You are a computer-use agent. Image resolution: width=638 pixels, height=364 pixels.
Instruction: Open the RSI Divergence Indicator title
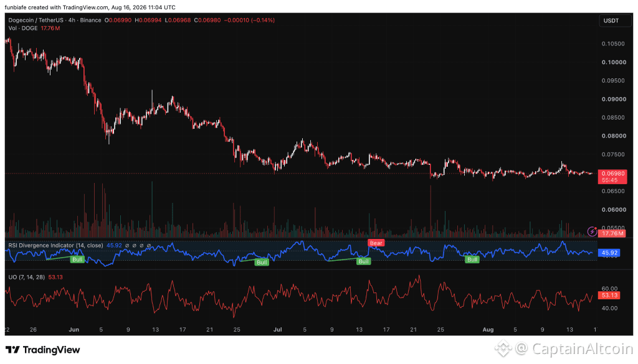coord(55,245)
